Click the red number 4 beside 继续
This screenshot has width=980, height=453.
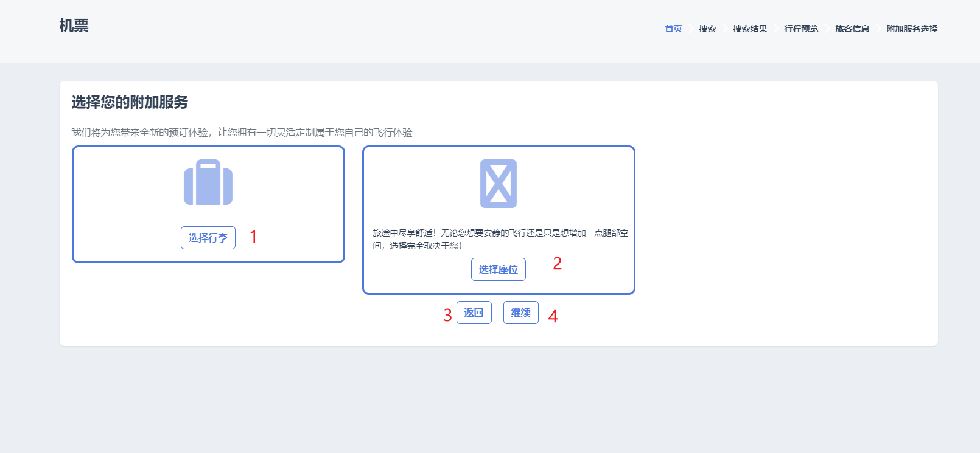tap(553, 316)
